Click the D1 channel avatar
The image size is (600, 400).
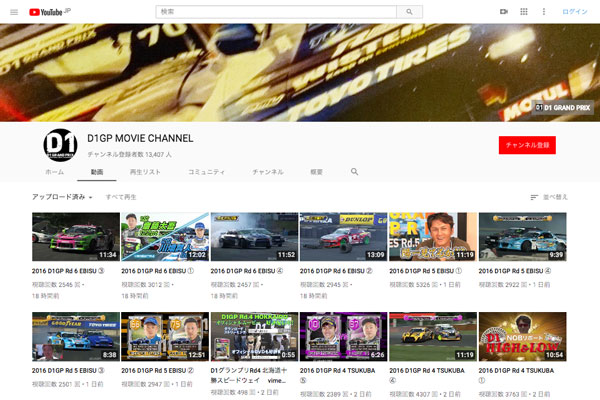pos(60,144)
